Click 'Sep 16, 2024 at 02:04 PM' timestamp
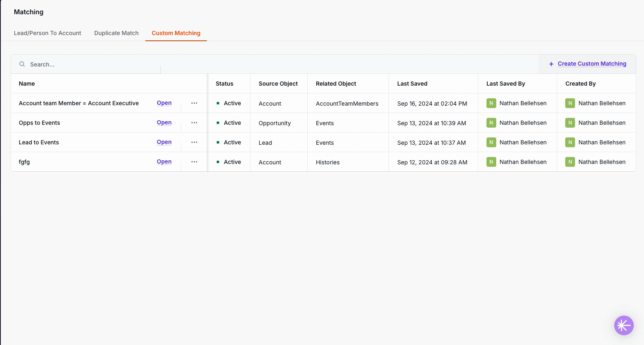Image resolution: width=644 pixels, height=345 pixels. 432,104
